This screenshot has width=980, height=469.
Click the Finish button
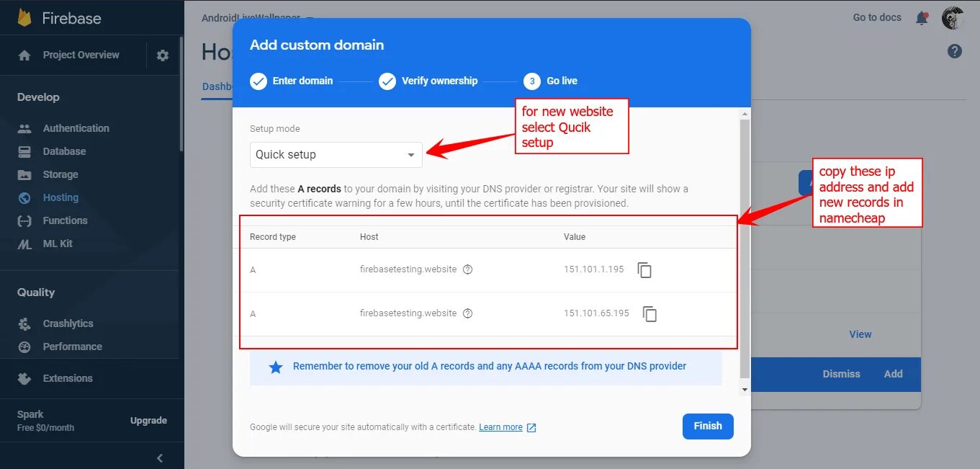coord(708,426)
